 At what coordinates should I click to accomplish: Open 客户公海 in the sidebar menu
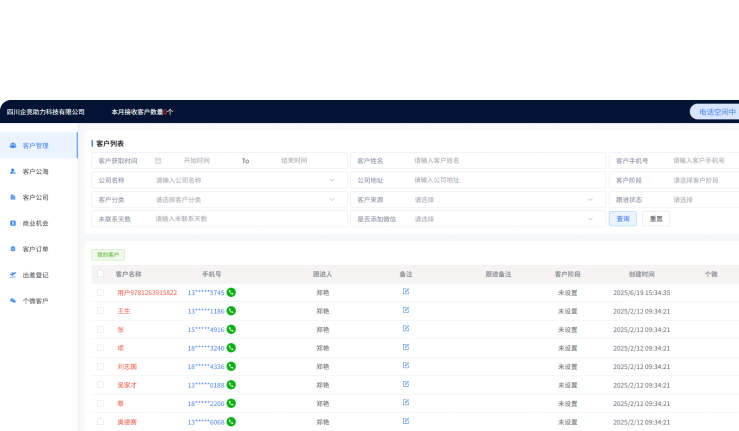click(x=35, y=172)
